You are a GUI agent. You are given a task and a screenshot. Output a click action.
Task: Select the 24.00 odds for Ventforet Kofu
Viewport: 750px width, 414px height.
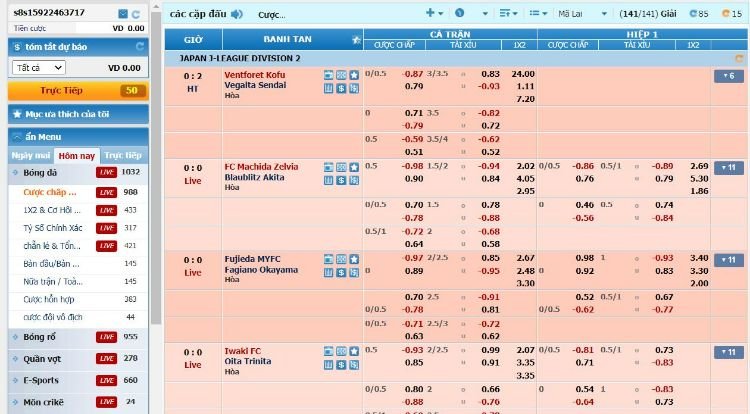tap(522, 74)
